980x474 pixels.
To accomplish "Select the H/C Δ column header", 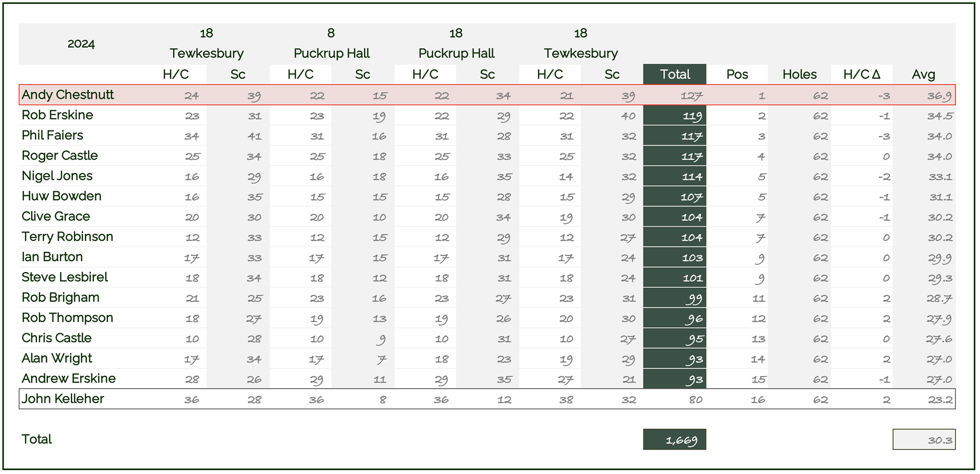I will click(x=861, y=74).
